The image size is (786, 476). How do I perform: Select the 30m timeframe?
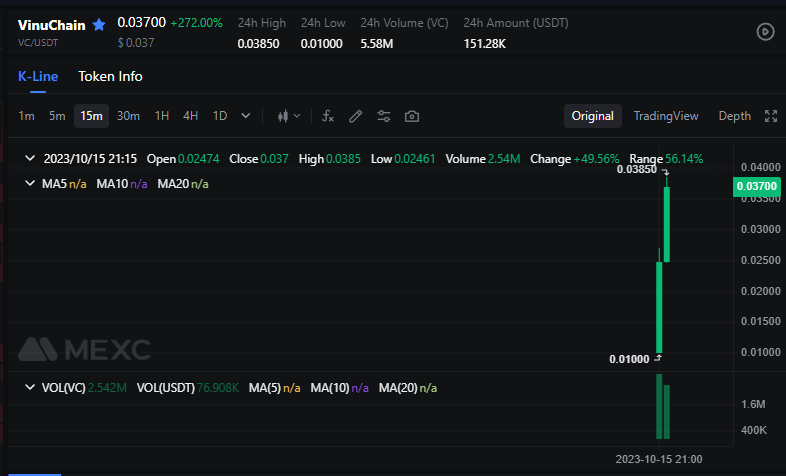click(128, 116)
